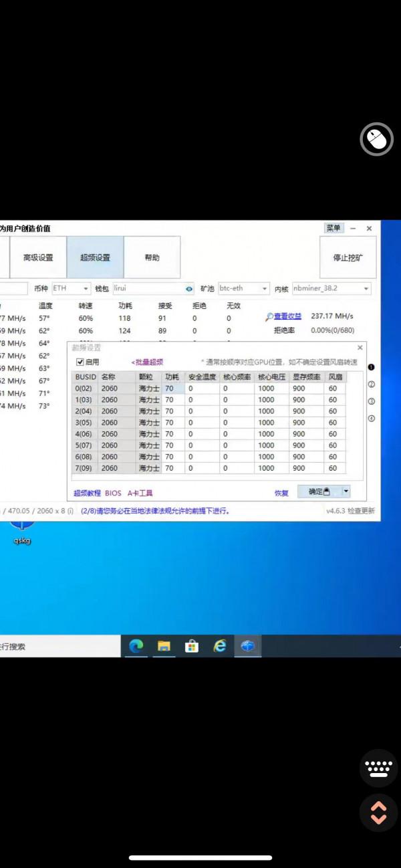Click the 海力士 cell in row 3(05)
Screen dimensions: 401x868
(x=149, y=423)
